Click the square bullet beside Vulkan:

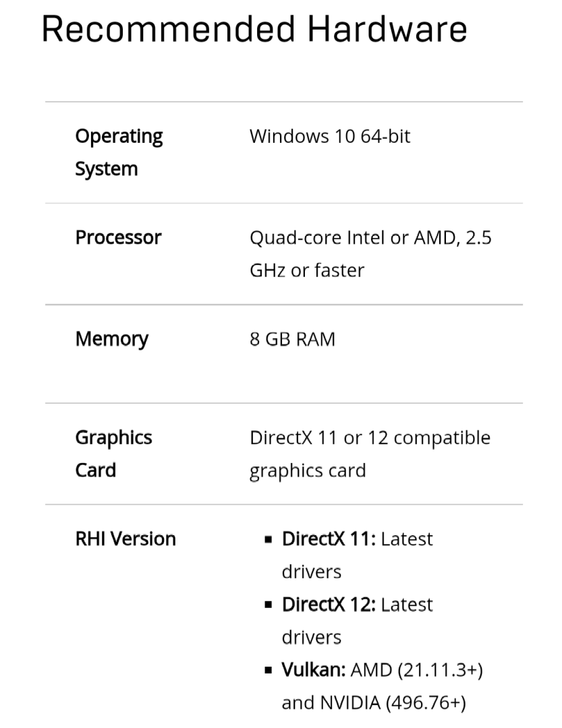pyautogui.click(x=269, y=671)
